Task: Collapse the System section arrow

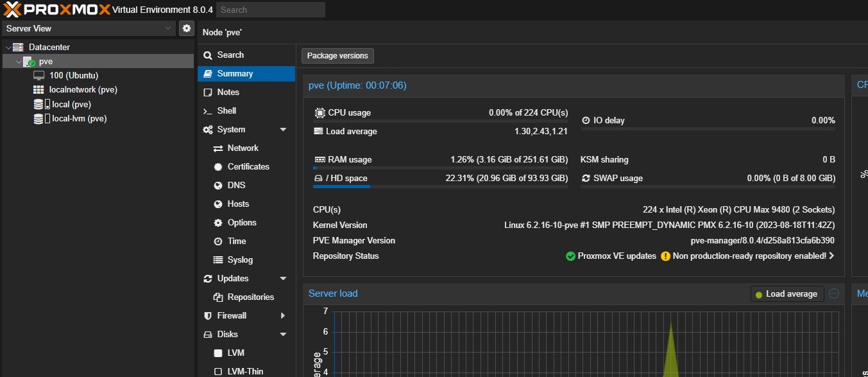Action: coord(283,130)
